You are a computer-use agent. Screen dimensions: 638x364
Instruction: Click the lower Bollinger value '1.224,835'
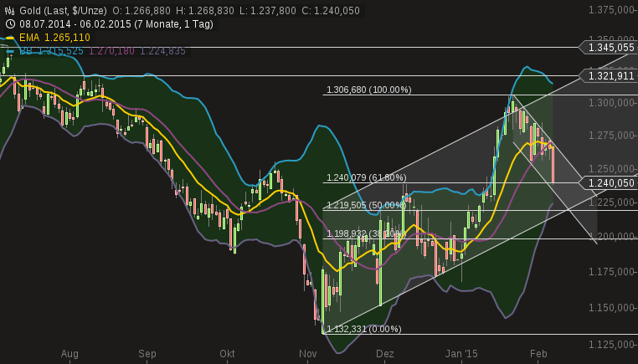162,51
